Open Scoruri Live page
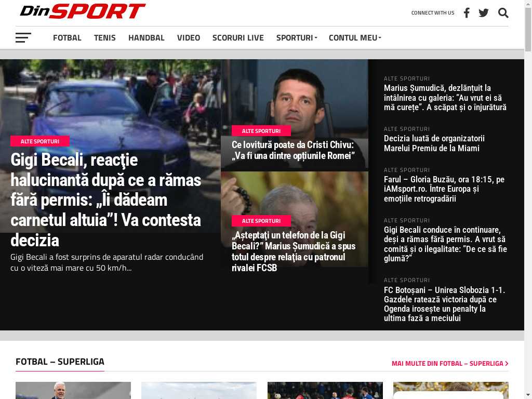Image resolution: width=532 pixels, height=399 pixels. (238, 37)
